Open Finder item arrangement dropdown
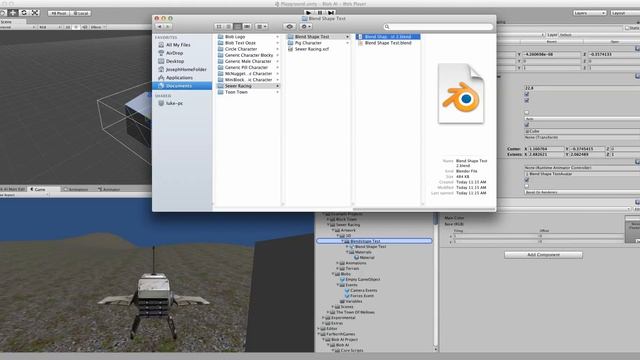640x360 pixels. click(261, 27)
